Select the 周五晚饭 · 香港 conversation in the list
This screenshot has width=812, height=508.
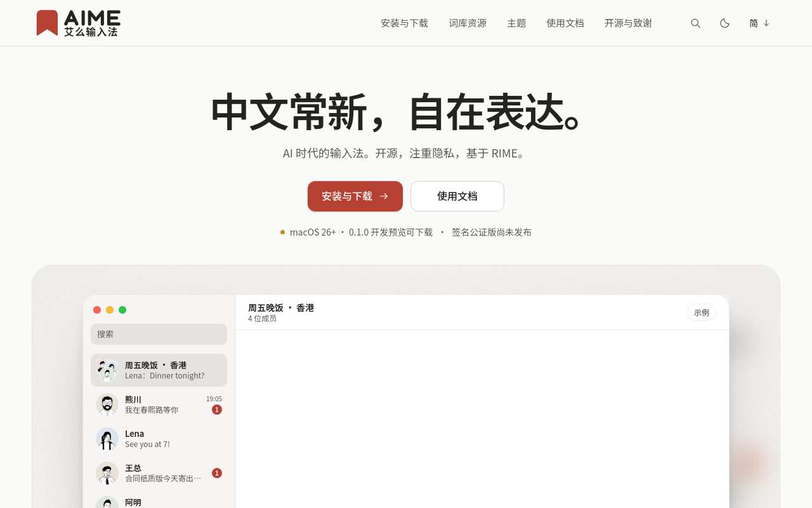point(159,370)
